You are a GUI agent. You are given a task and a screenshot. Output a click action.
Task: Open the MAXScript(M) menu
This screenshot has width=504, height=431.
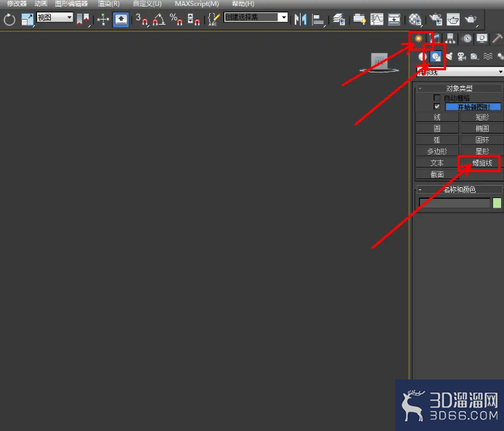coord(197,4)
